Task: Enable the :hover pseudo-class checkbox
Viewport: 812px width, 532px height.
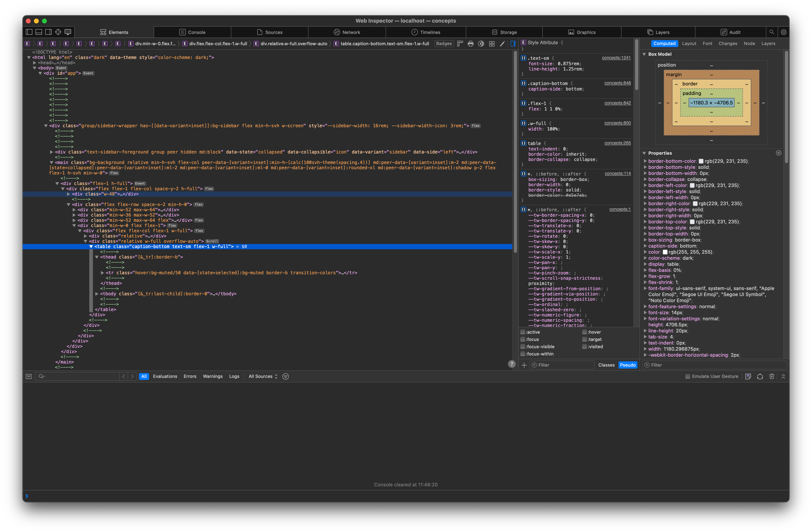Action: (584, 332)
